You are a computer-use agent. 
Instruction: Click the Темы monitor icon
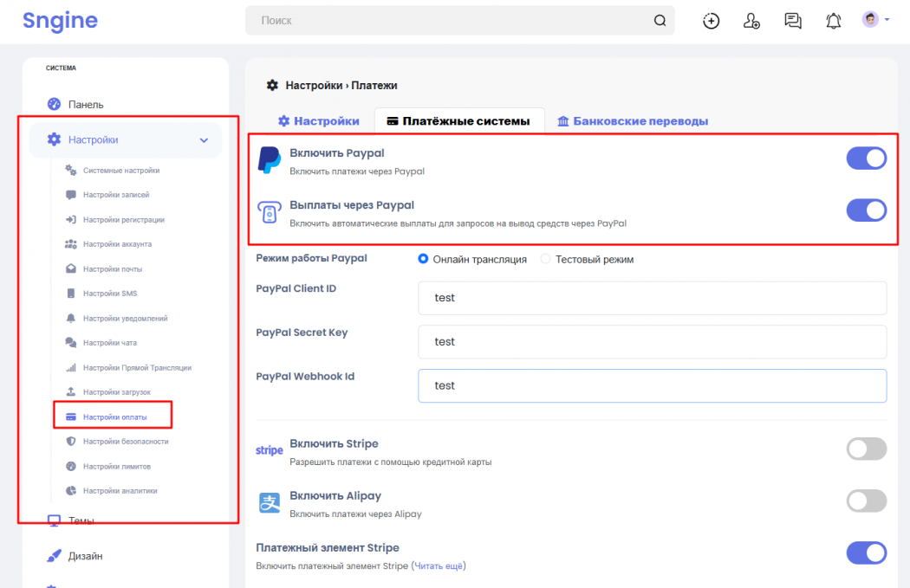(54, 520)
